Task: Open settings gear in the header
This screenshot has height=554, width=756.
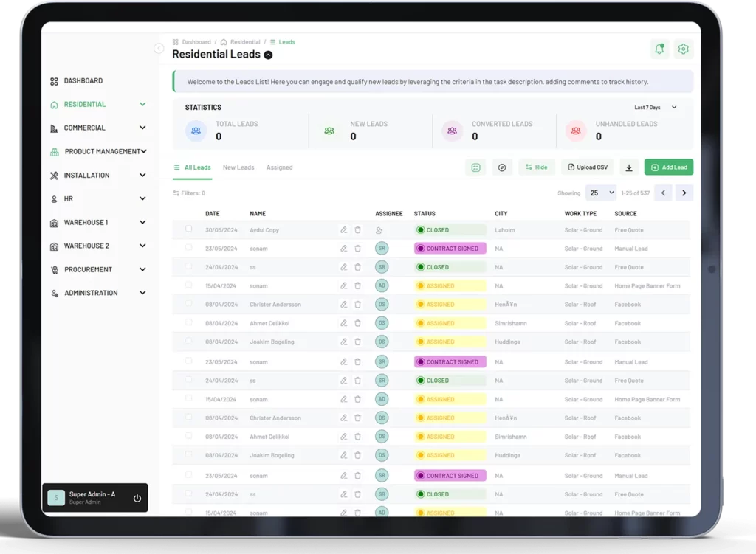Action: coord(683,49)
